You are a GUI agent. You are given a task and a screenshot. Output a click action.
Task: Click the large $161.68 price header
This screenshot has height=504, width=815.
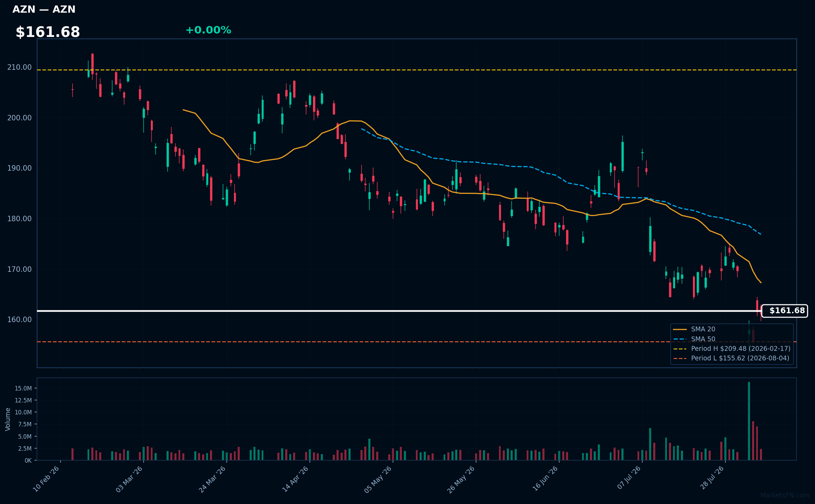pyautogui.click(x=48, y=32)
